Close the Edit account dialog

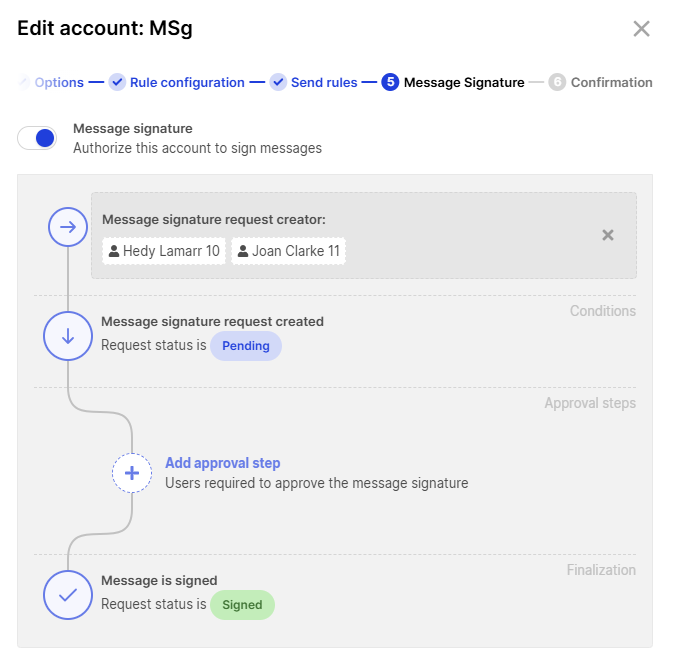[641, 29]
